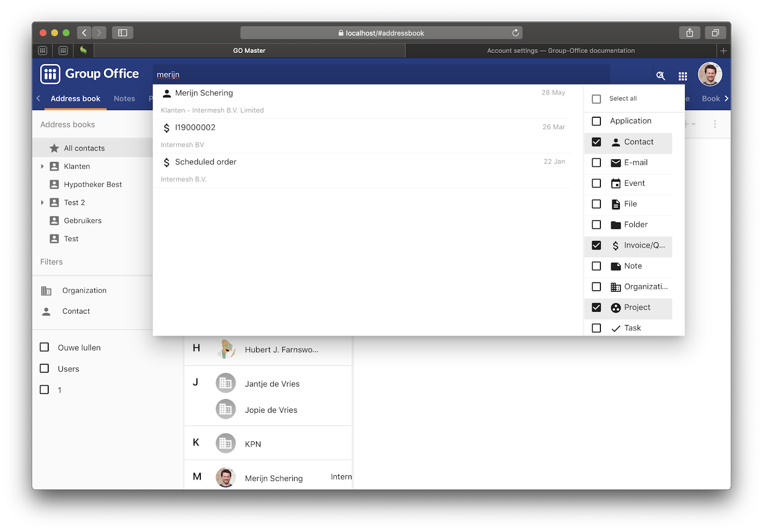Select the All contacts star item
The height and width of the screenshot is (532, 763).
point(84,148)
